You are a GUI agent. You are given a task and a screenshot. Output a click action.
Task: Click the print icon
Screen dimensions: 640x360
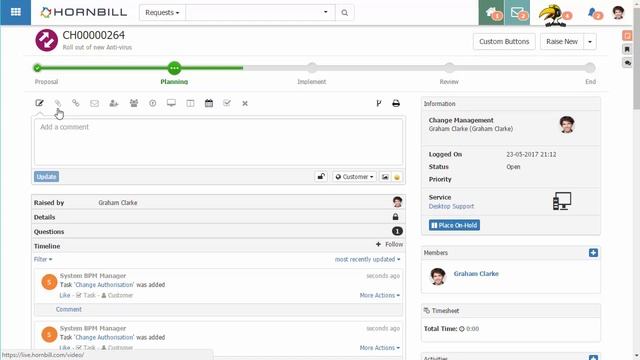click(x=396, y=103)
